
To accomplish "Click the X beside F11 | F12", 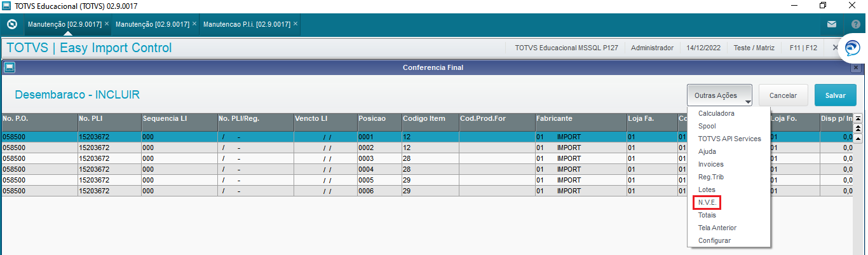I will tap(836, 47).
